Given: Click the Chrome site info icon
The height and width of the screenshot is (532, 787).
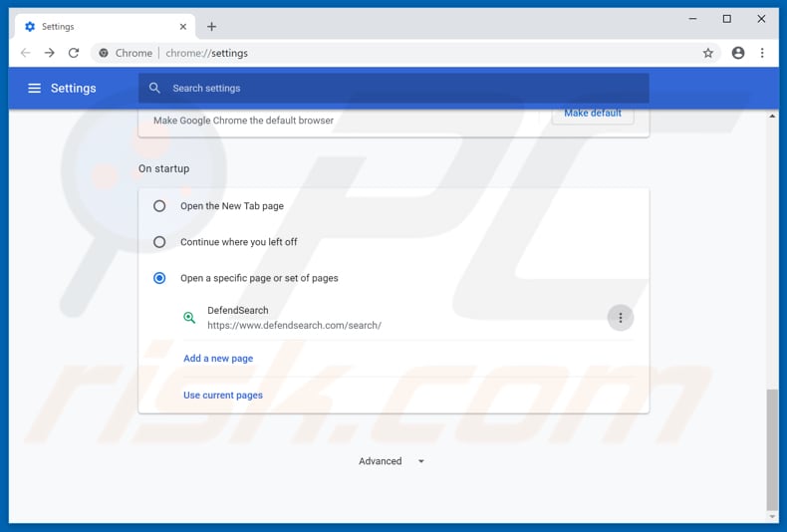Looking at the screenshot, I should click(104, 53).
